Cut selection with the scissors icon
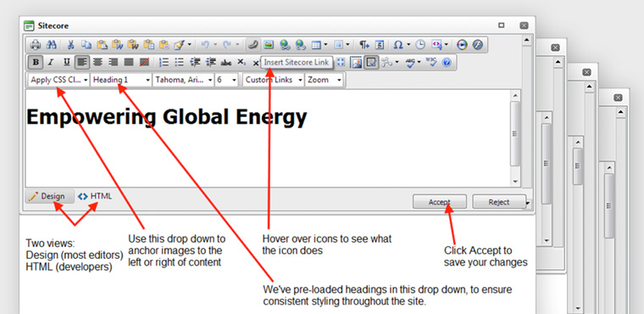This screenshot has height=314, width=644. point(70,44)
